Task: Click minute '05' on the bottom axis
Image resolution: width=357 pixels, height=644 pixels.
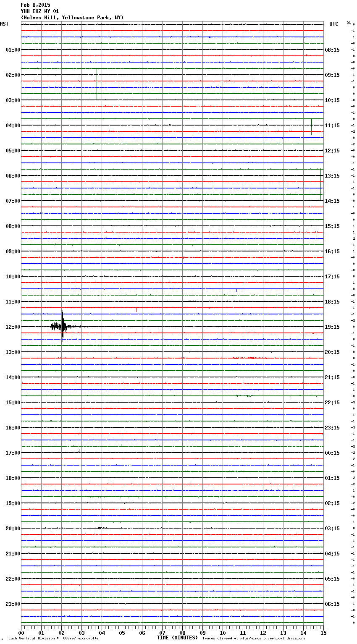Action: click(x=122, y=633)
